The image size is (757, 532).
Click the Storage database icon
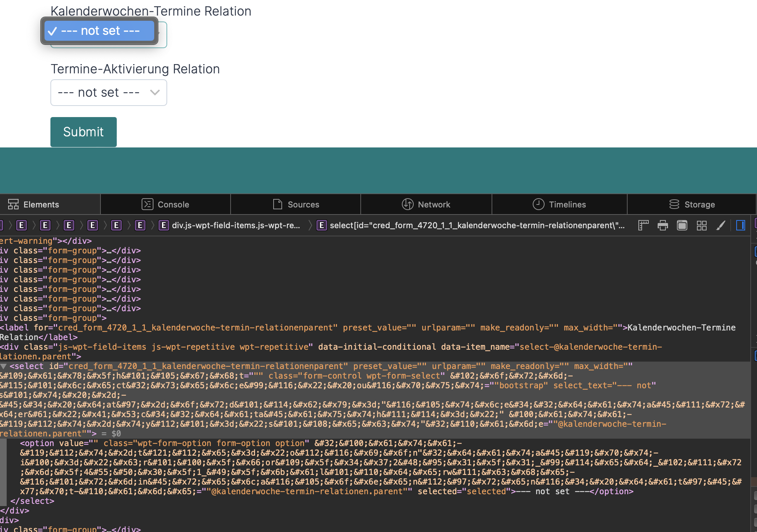pyautogui.click(x=674, y=205)
